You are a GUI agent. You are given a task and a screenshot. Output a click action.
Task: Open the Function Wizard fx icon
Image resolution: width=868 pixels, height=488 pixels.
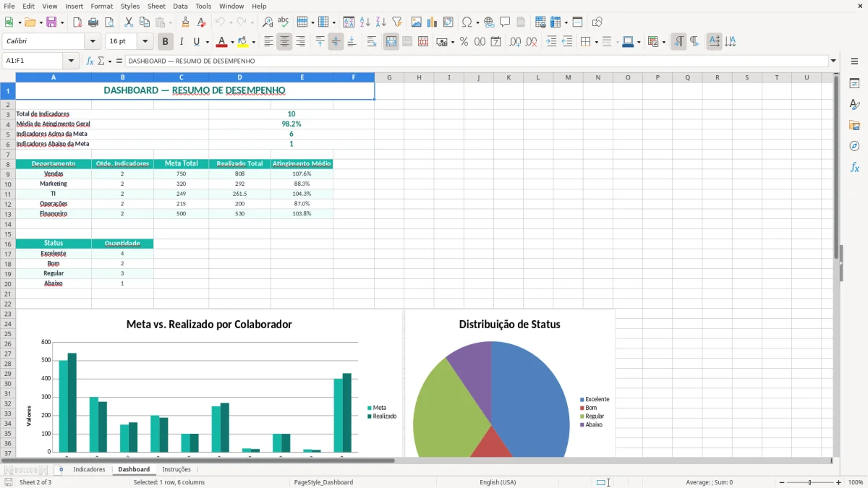[x=90, y=61]
